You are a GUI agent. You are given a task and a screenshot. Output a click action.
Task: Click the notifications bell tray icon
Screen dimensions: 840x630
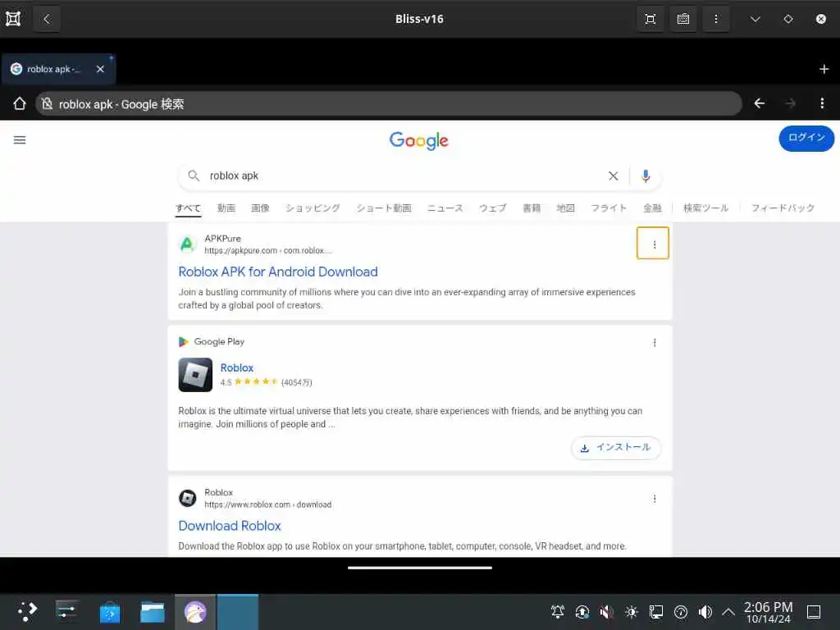click(x=558, y=612)
